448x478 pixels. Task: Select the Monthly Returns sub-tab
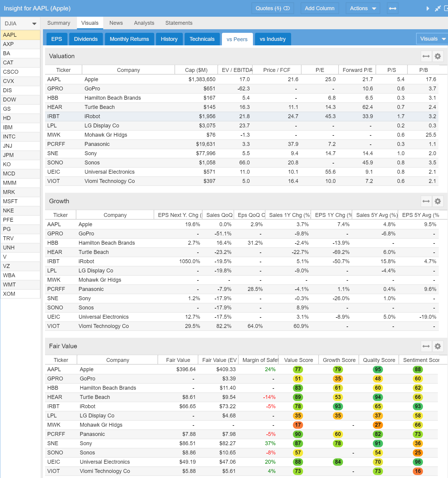[129, 39]
